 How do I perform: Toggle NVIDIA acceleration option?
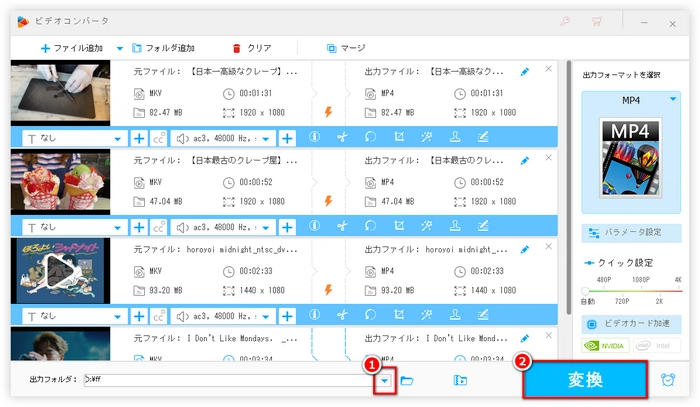[605, 345]
